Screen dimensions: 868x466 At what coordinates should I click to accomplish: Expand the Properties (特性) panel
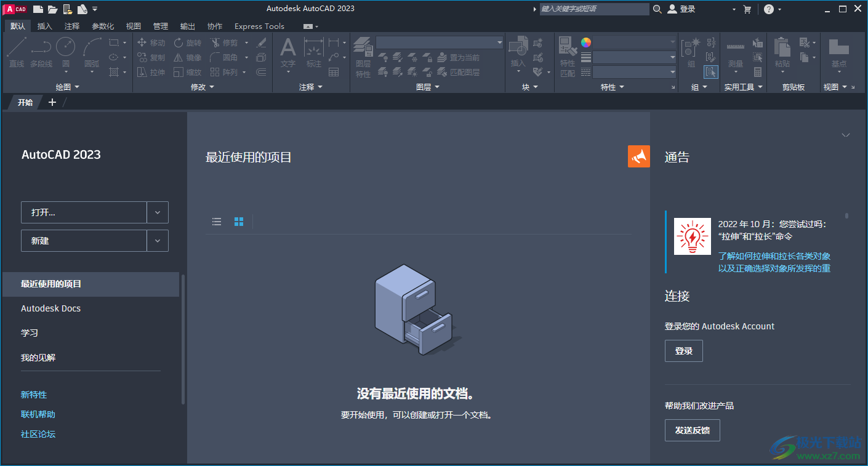[613, 87]
